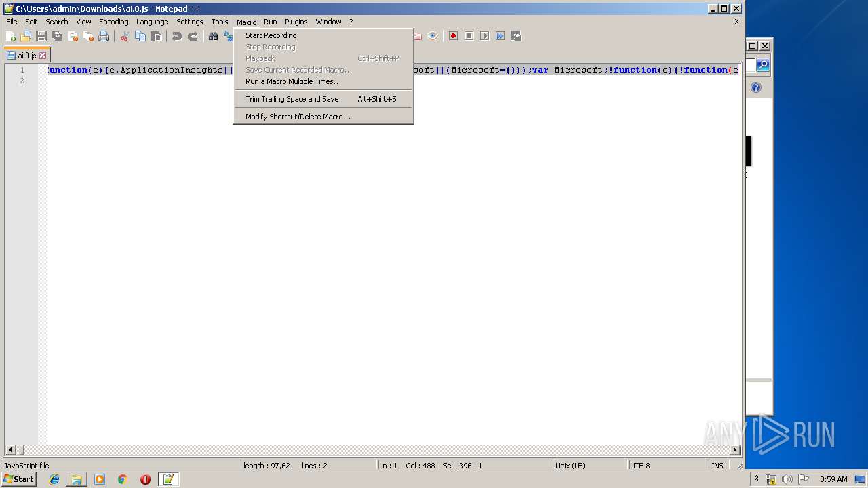Open the Language menu
The width and height of the screenshot is (868, 488).
coord(152,22)
